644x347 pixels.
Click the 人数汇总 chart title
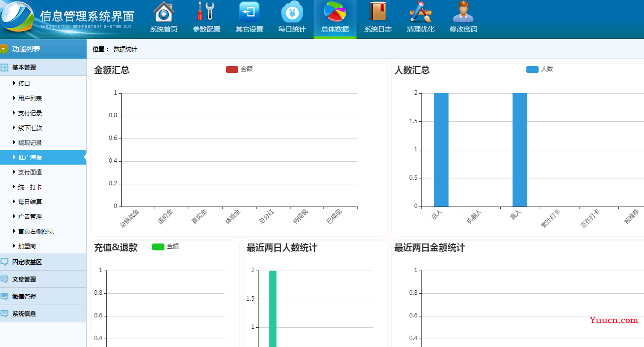[412, 70]
